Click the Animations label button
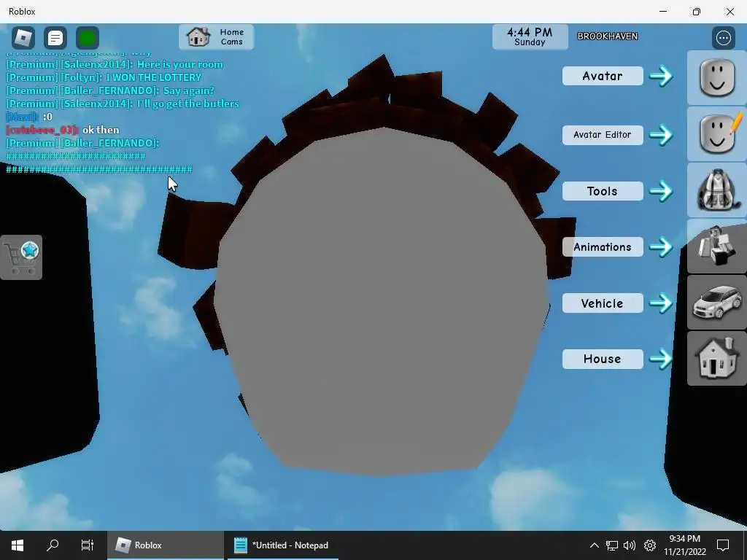This screenshot has height=560, width=747. click(x=603, y=247)
